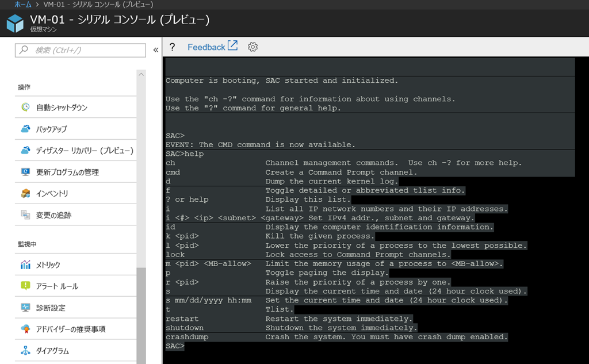The width and height of the screenshot is (589, 364).
Task: Select アドバイザーの推奨事項 in sidebar
Action: 70,329
